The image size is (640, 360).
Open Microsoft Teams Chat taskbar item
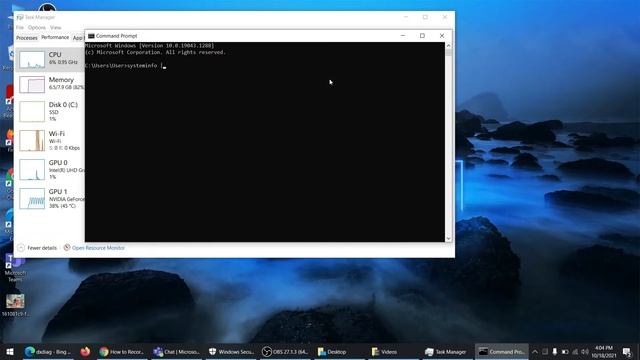(x=176, y=351)
